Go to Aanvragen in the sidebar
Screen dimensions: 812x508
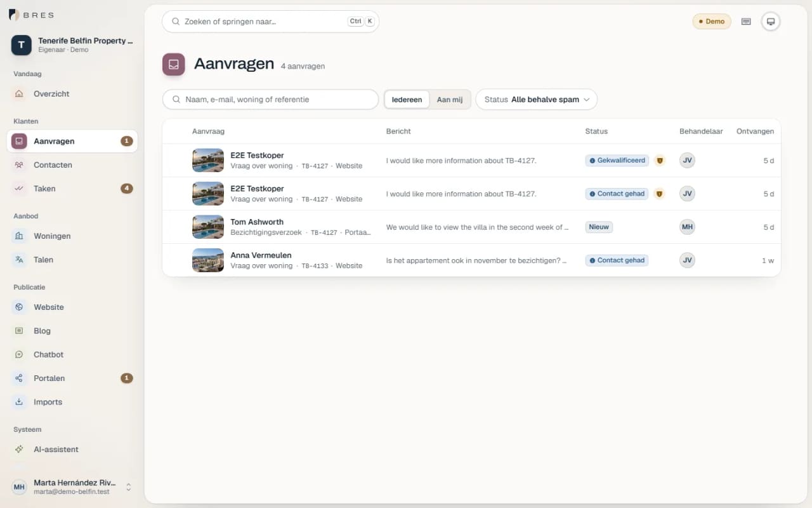pos(72,141)
